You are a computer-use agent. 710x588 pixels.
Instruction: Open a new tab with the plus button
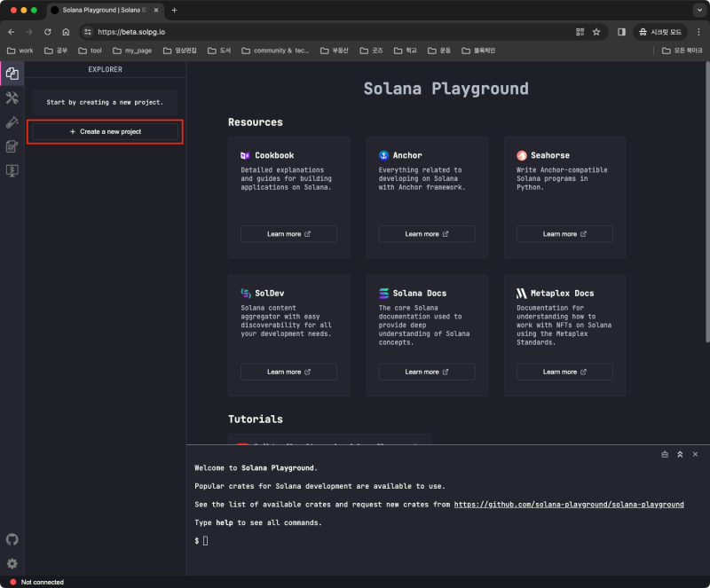pyautogui.click(x=174, y=10)
